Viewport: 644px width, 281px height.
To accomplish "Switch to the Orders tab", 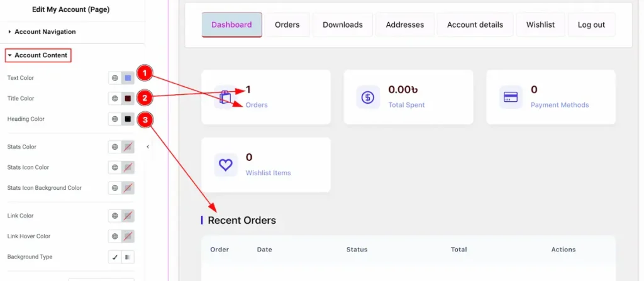I will [x=287, y=25].
